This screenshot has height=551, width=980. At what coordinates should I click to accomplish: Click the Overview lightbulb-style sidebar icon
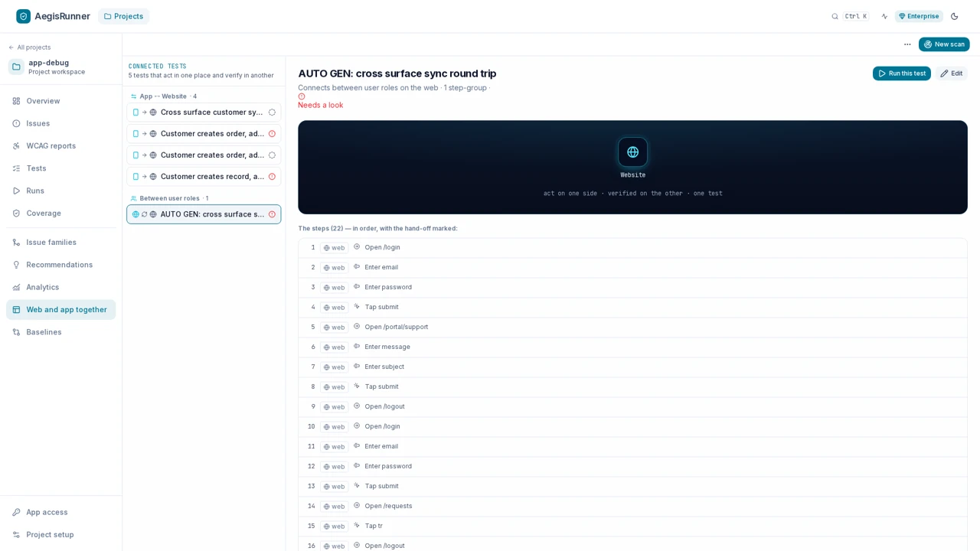click(x=16, y=101)
